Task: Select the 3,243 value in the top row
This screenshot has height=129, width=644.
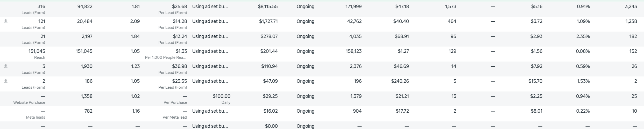Action: (631, 7)
